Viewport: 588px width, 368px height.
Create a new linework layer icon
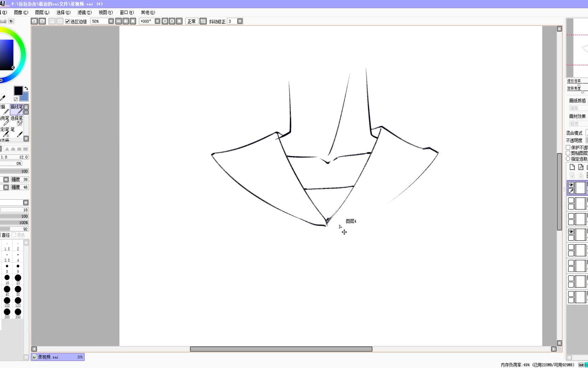[x=581, y=167]
